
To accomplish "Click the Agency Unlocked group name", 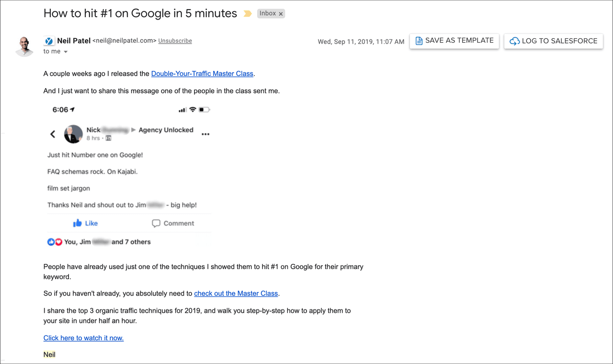I will [x=166, y=130].
